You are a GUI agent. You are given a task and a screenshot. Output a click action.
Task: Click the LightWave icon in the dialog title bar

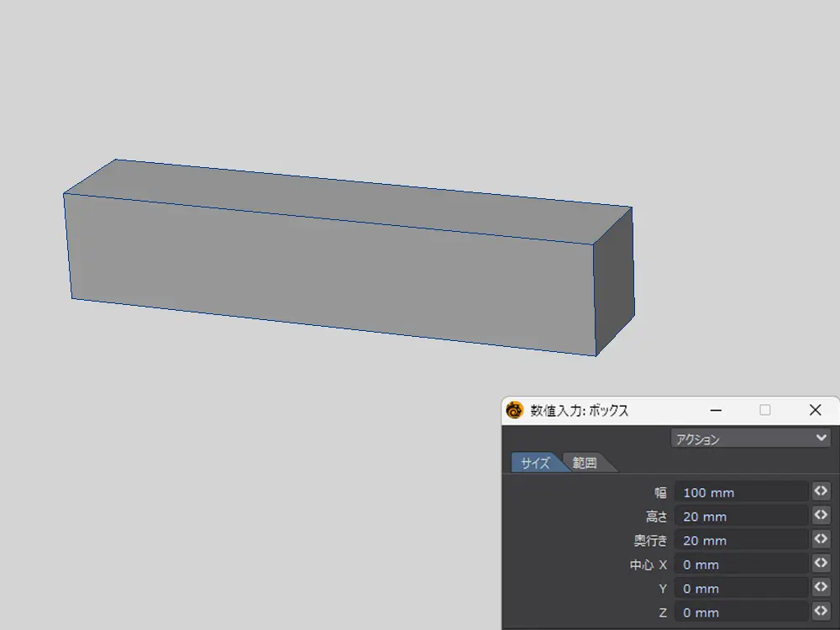[x=515, y=410]
